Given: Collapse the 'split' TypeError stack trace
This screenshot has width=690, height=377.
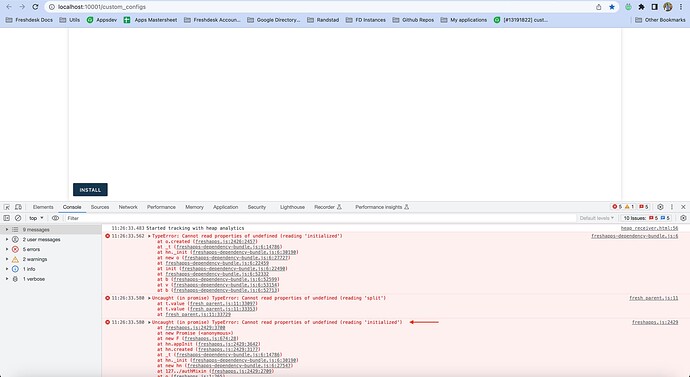Looking at the screenshot, I should click(149, 298).
